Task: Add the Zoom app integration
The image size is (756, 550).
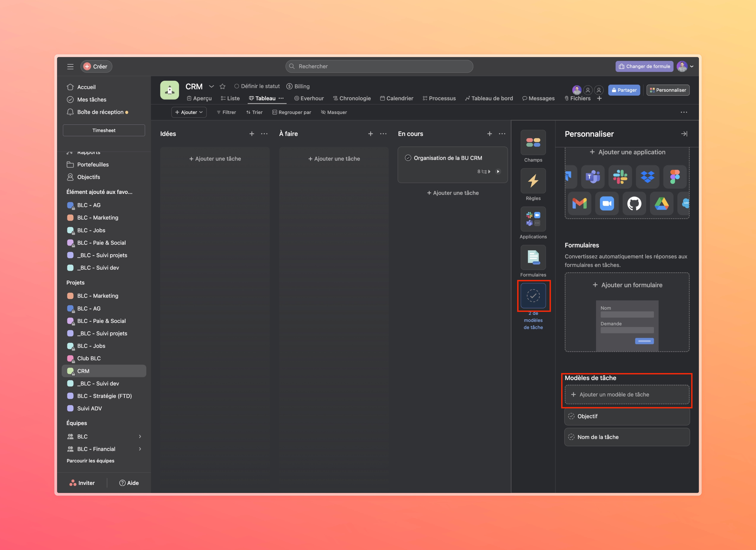Action: point(607,204)
